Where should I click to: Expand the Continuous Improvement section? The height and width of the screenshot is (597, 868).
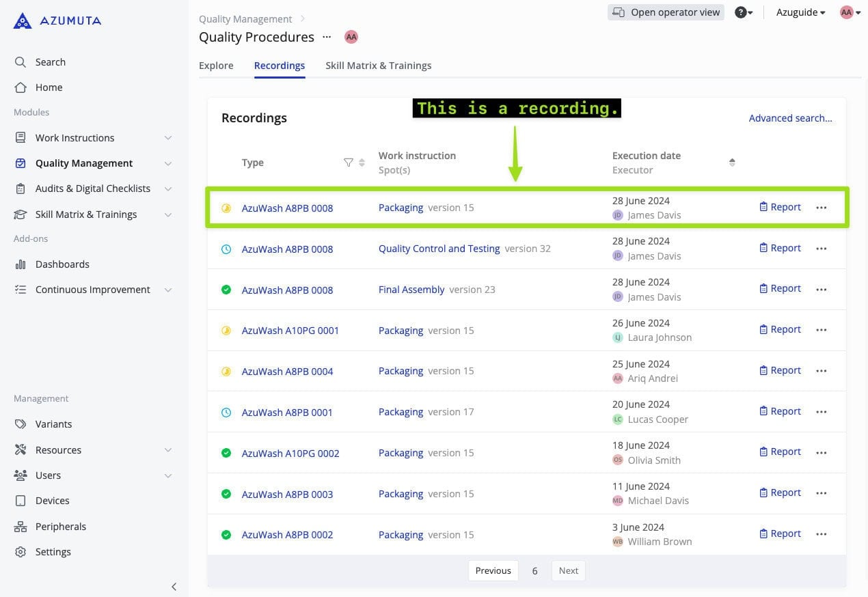point(168,290)
